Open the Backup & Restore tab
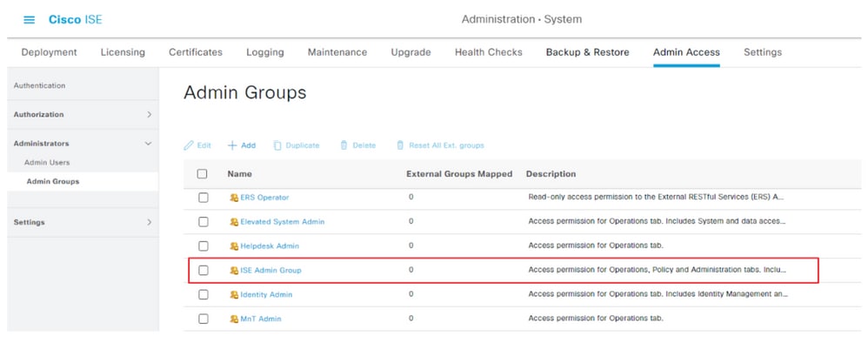 [587, 52]
